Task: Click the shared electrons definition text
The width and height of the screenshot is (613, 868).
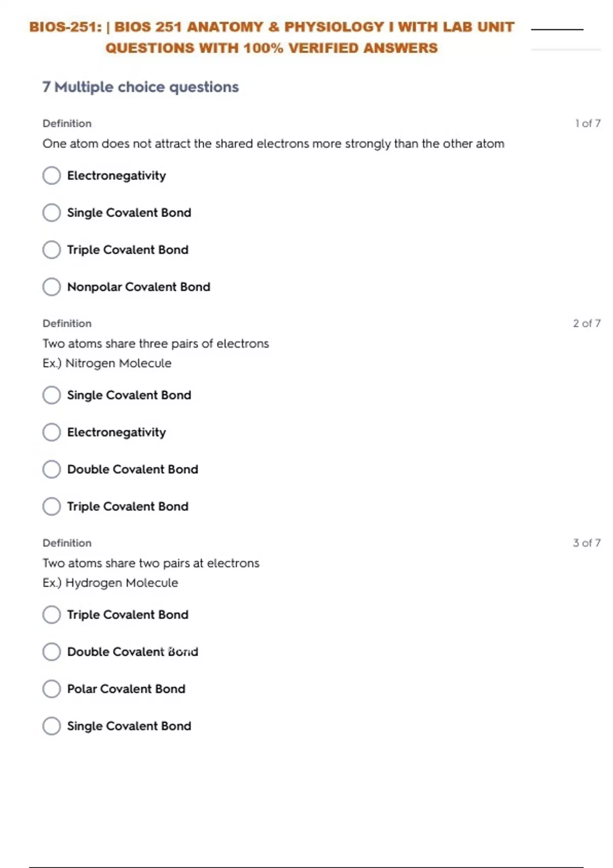Action: click(x=273, y=144)
